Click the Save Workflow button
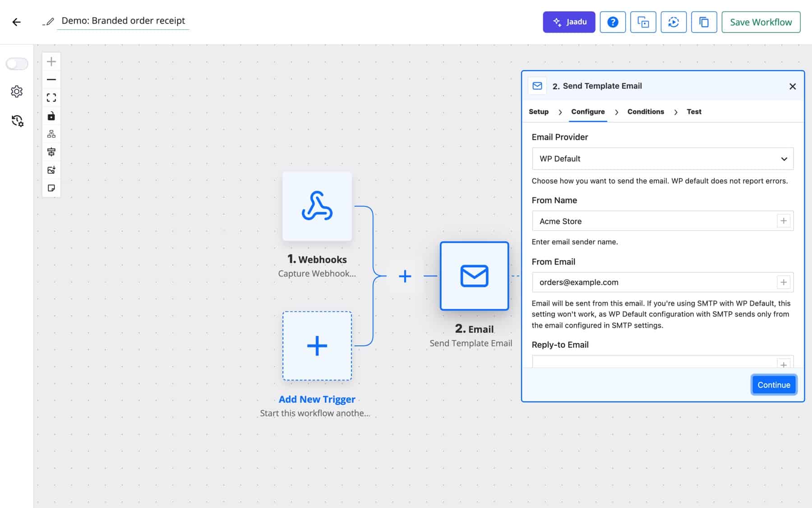Screen dimensions: 812x508 pos(761,22)
